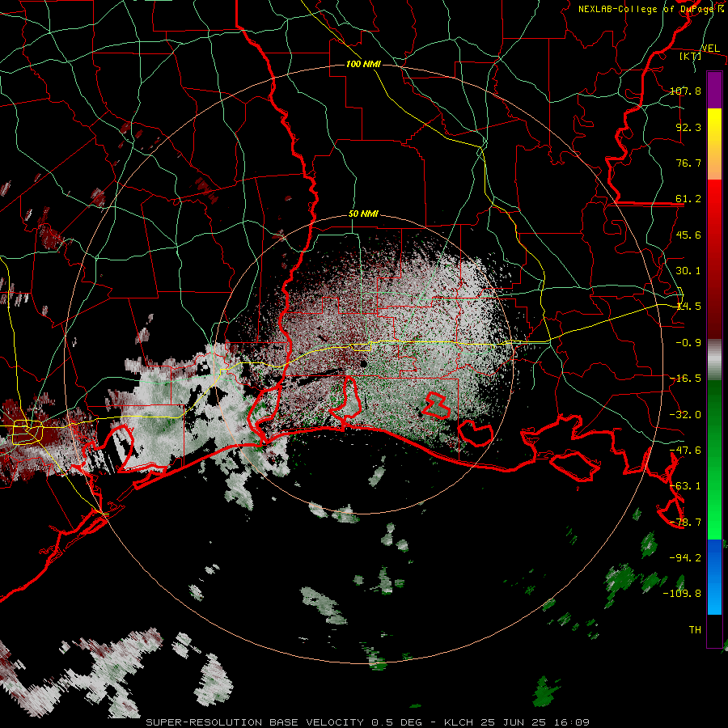Image resolution: width=728 pixels, height=728 pixels.
Task: Click the 45.6 legend value
Action: coord(688,235)
